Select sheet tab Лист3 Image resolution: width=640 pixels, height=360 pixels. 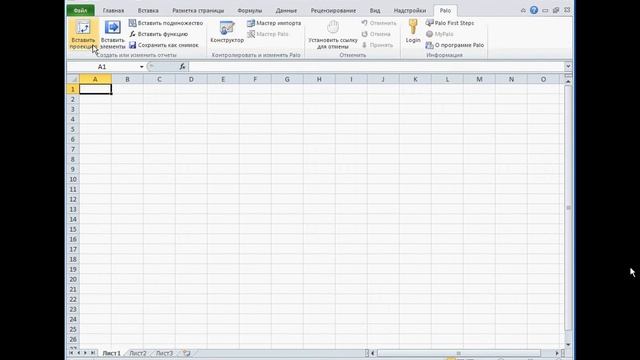point(164,353)
